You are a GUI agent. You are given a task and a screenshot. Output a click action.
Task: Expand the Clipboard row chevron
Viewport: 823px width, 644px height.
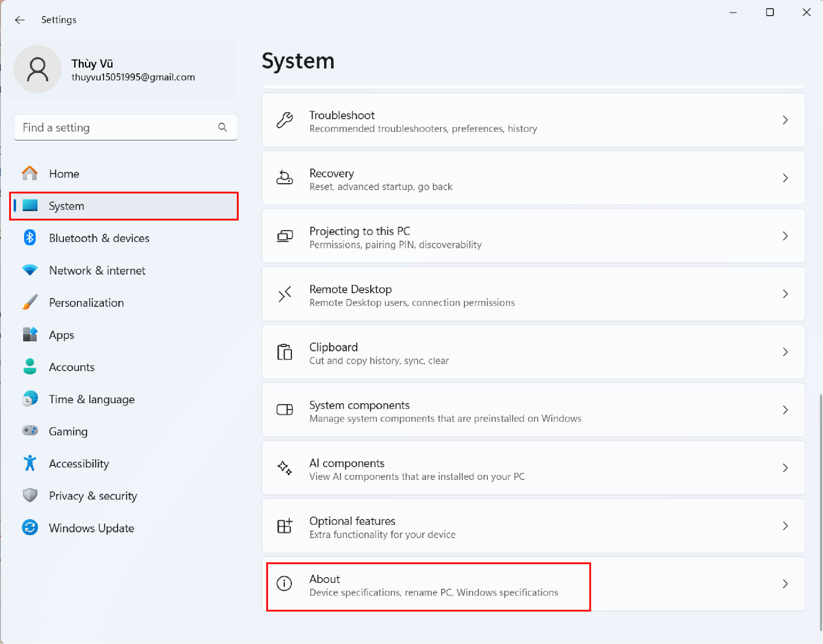click(785, 352)
